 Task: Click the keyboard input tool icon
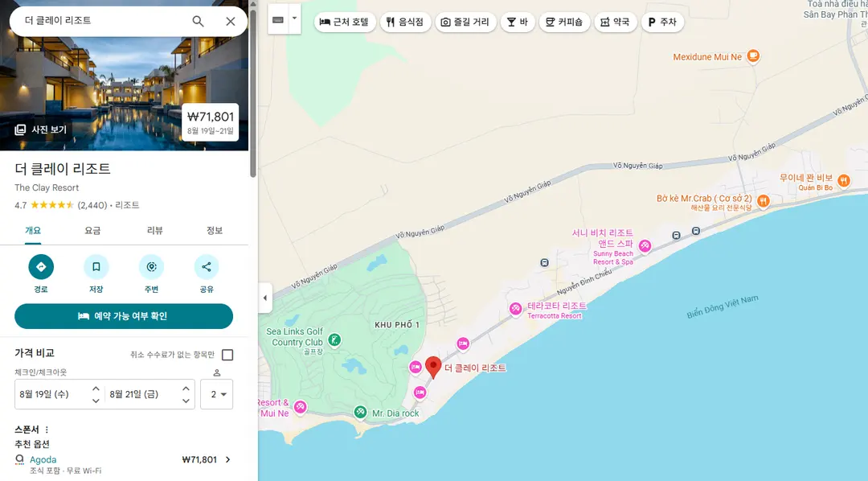pos(278,19)
